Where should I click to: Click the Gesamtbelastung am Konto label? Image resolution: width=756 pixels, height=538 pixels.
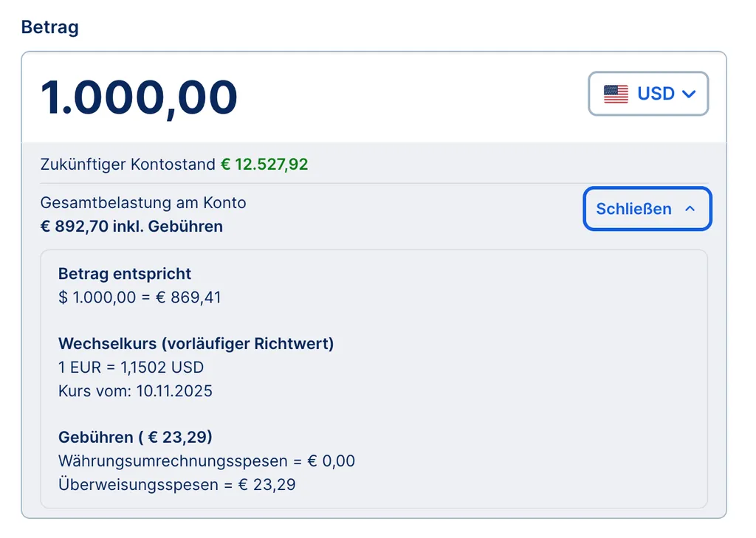(144, 202)
